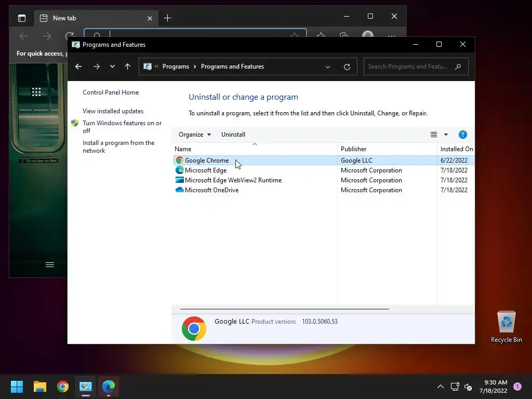Image resolution: width=532 pixels, height=399 pixels.
Task: Click the Google Chrome row icon
Action: pos(179,160)
